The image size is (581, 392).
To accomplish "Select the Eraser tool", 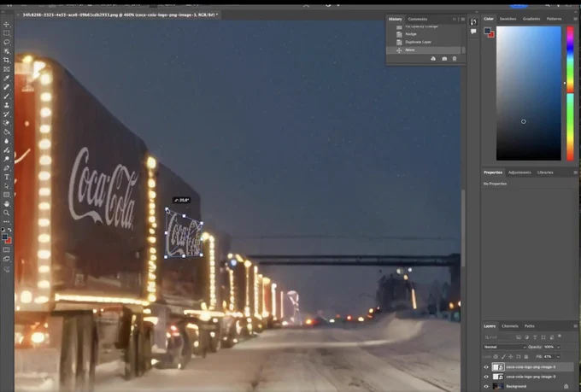I will pyautogui.click(x=7, y=123).
